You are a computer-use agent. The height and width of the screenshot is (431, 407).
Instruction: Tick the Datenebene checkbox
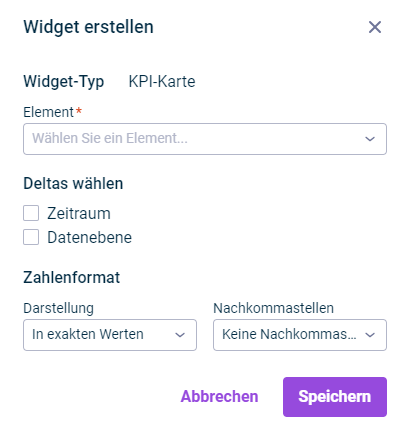[31, 237]
